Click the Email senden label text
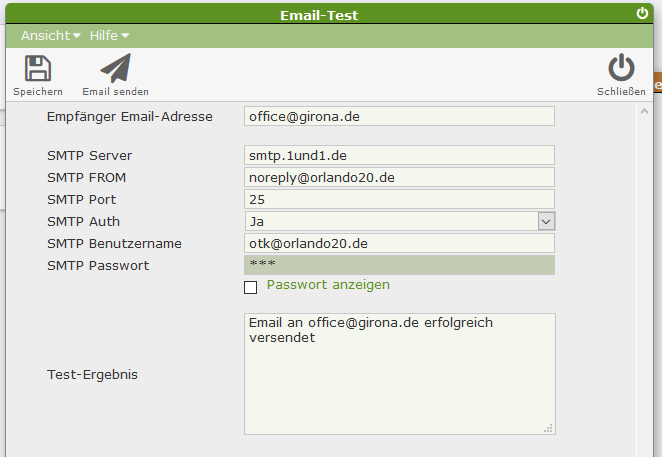662x457 pixels. pos(116,92)
